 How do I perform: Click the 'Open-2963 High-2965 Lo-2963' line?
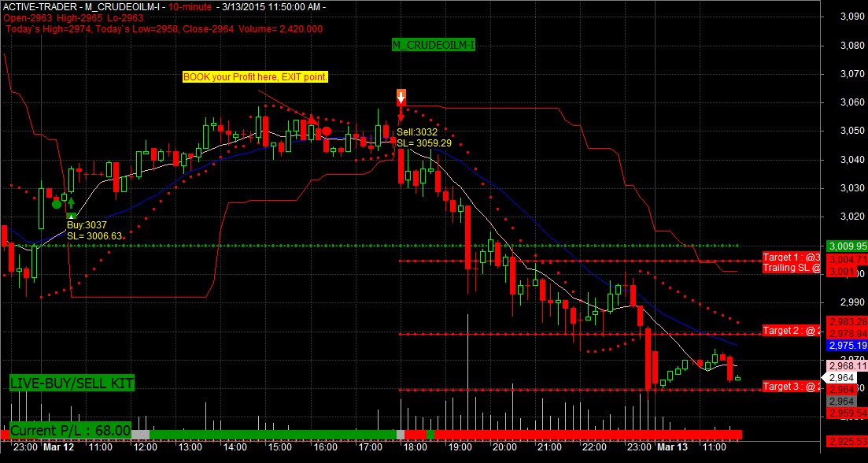[x=74, y=18]
